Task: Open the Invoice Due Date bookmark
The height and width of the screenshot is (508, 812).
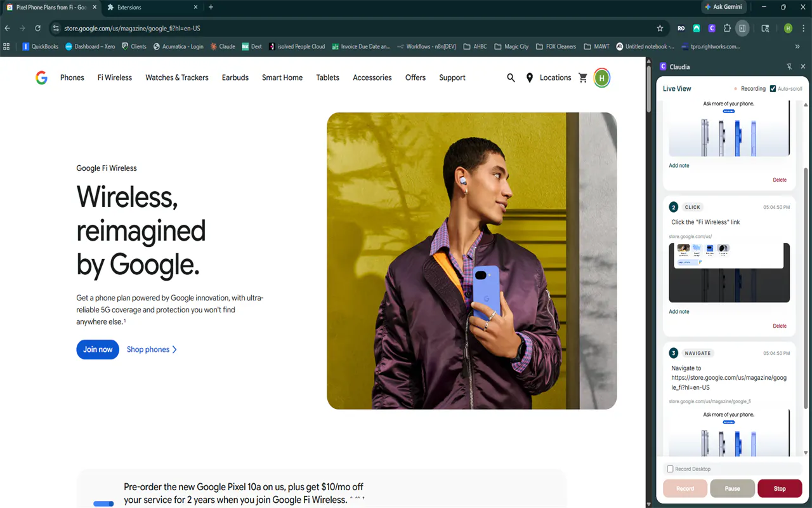Action: 361,46
